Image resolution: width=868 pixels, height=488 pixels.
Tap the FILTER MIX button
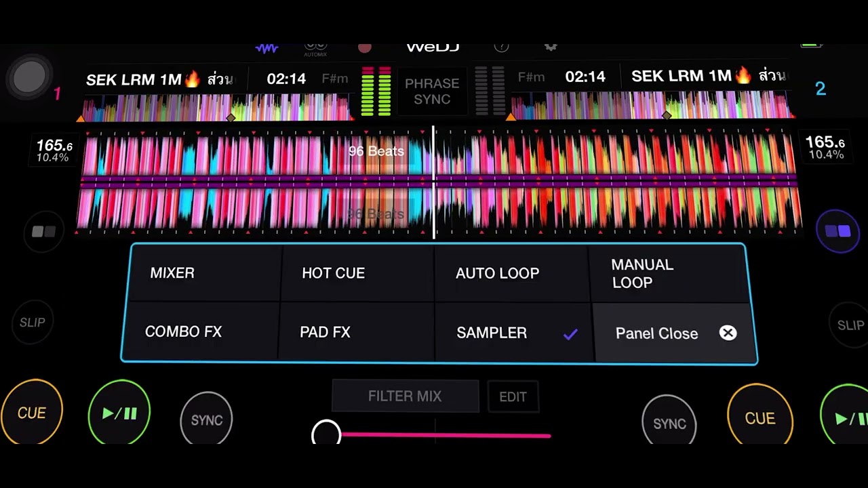point(405,396)
